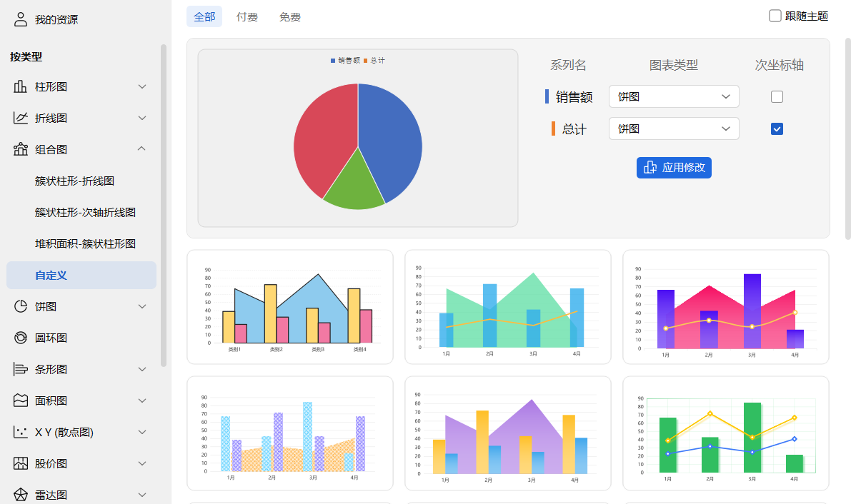
Task: Uncheck 次坐标轴 for the 总计 series
Action: pos(777,128)
